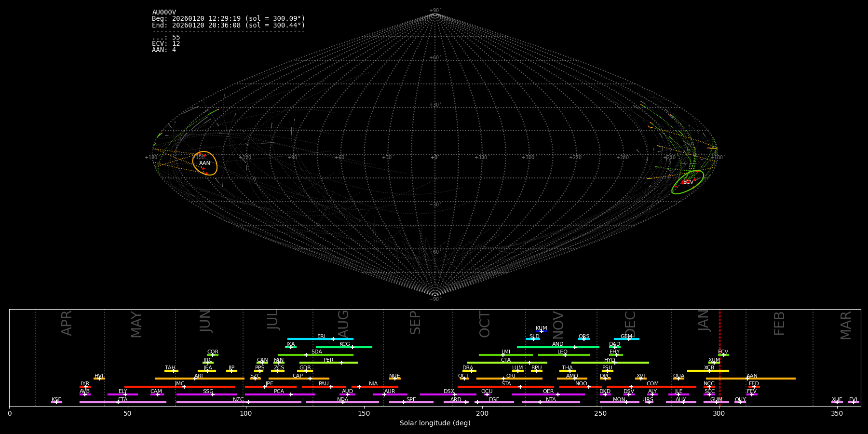868x434 pixels.
Task: Click the green ECV radiant ellipse on sky map
Action: tap(688, 182)
